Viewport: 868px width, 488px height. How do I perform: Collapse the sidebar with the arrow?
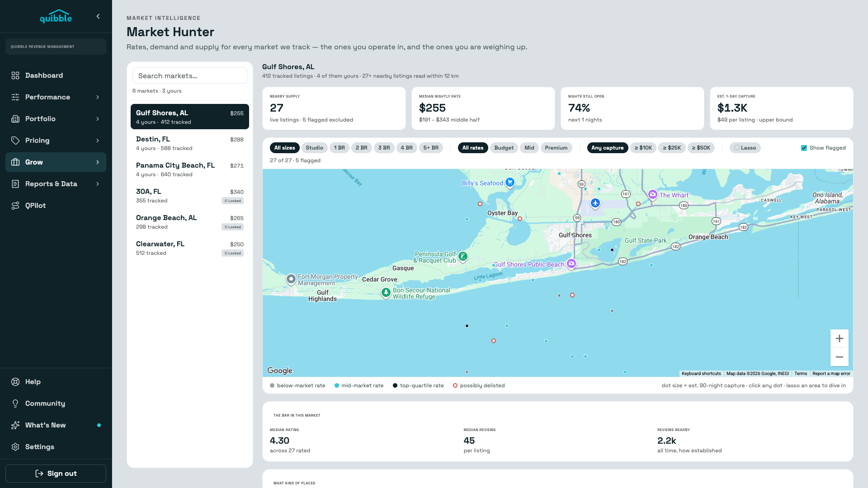pyautogui.click(x=98, y=16)
